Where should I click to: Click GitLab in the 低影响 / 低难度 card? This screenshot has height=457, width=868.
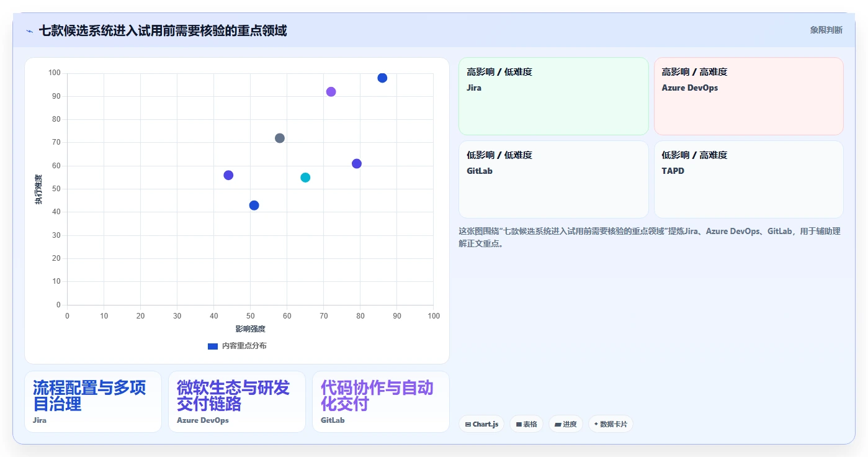pos(480,171)
